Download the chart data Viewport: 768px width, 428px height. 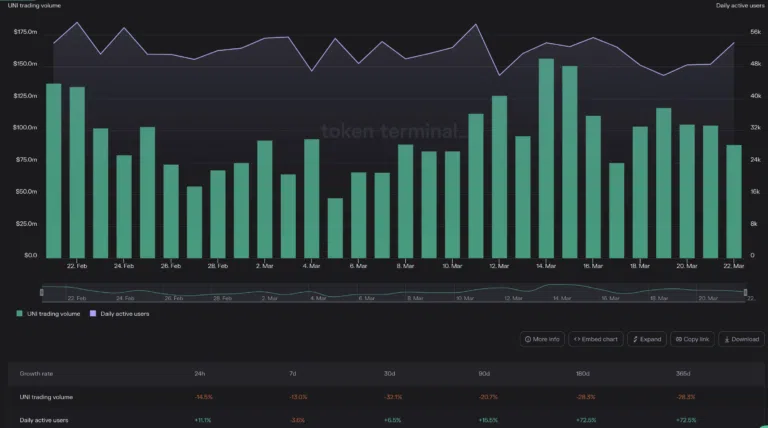point(741,339)
